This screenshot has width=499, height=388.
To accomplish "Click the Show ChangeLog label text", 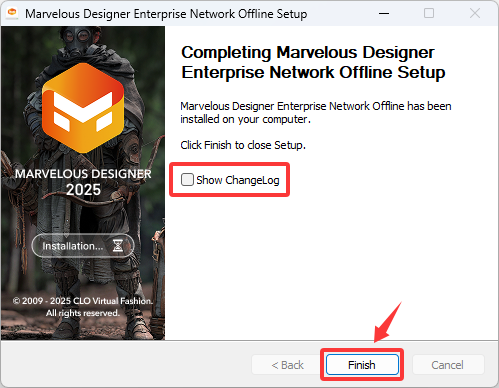I will [x=238, y=180].
